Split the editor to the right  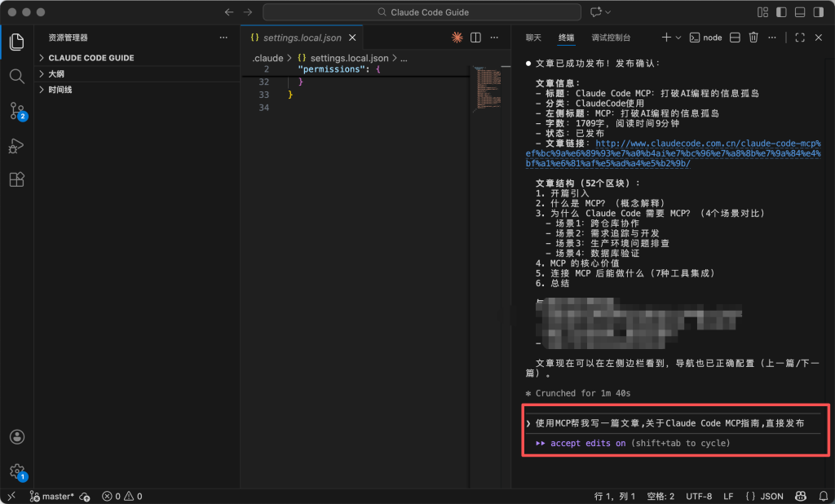475,38
